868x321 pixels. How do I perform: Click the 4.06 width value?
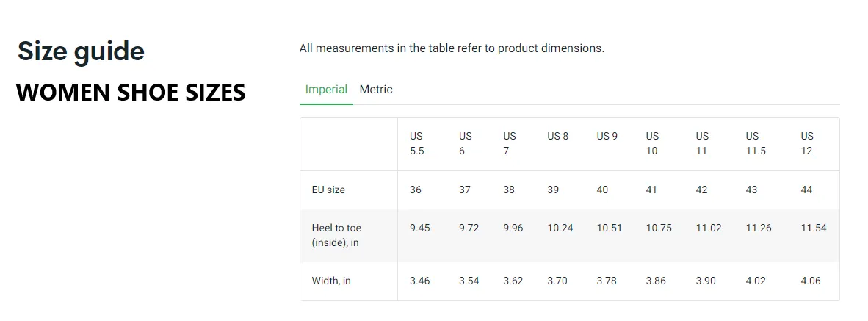coord(811,281)
